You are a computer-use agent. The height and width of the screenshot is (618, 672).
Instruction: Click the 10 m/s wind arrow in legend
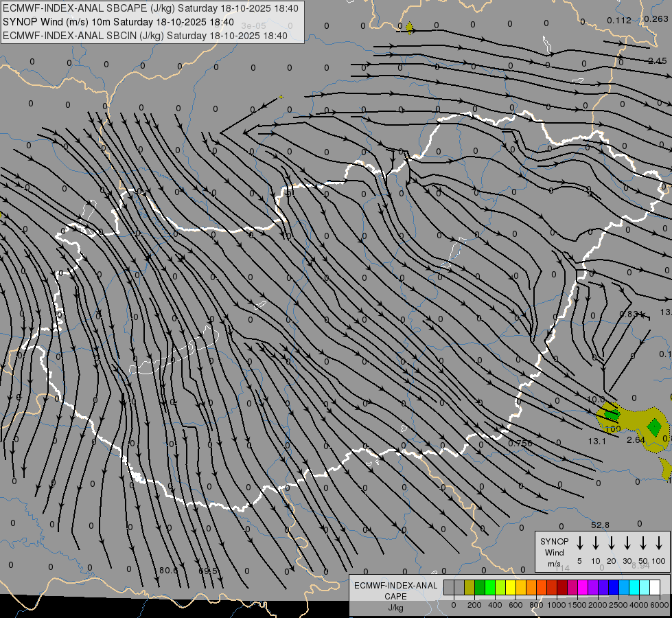click(x=596, y=543)
